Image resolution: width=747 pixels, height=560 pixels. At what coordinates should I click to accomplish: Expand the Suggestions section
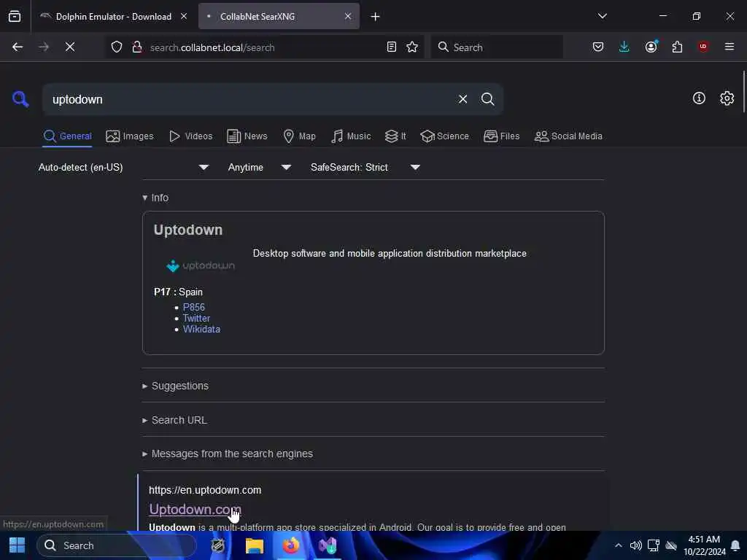[x=175, y=386]
